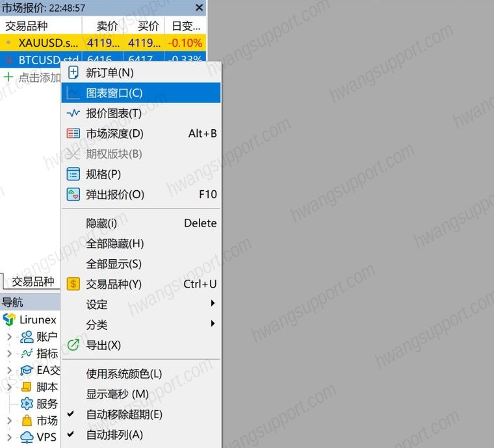Click the popup prices icon beside 弹出报价(O)
This screenshot has height=448, width=494.
pyautogui.click(x=73, y=194)
